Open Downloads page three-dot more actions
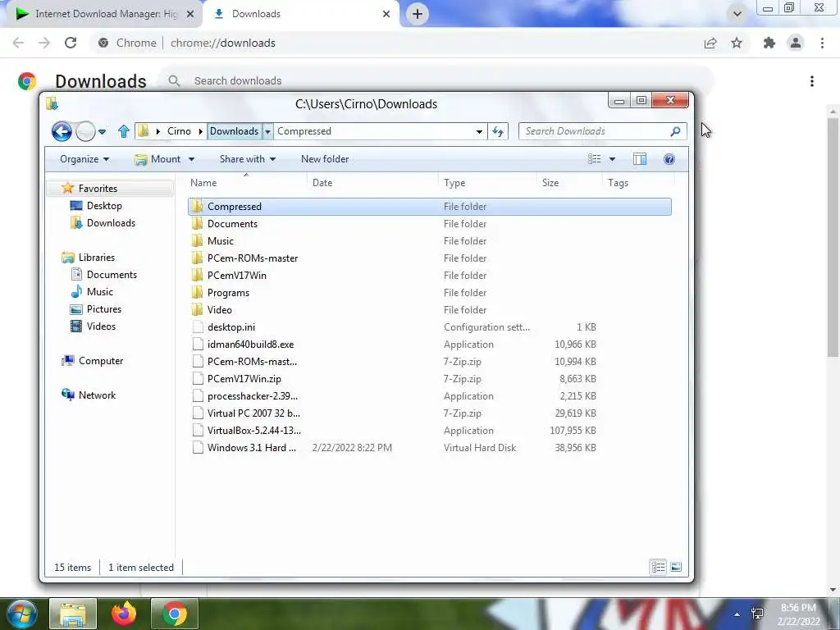 [812, 81]
